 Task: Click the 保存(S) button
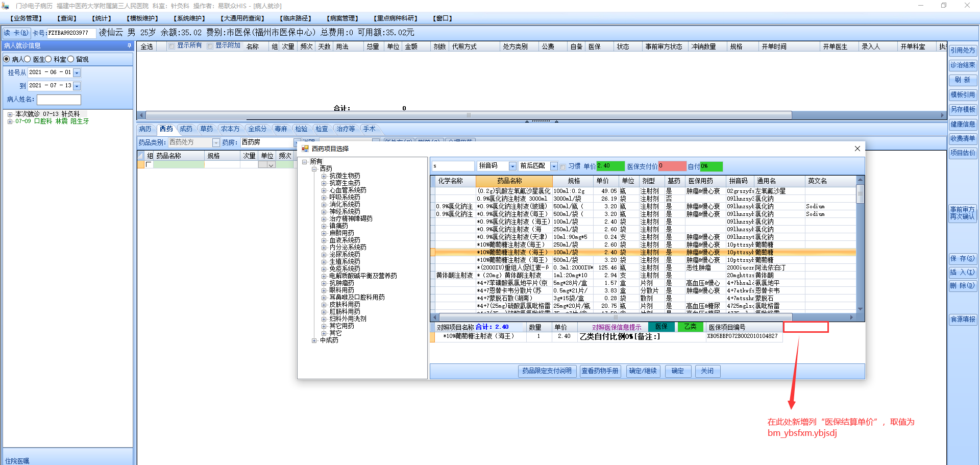pos(963,259)
